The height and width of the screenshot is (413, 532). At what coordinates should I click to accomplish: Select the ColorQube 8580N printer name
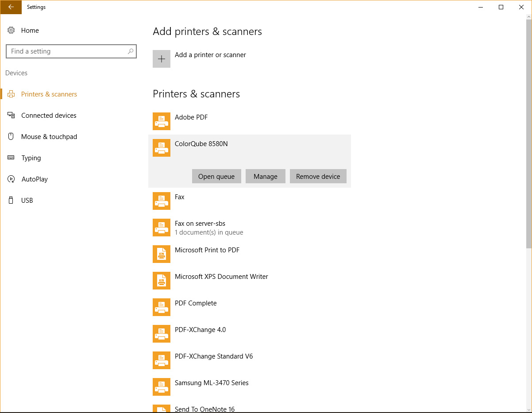pyautogui.click(x=201, y=144)
